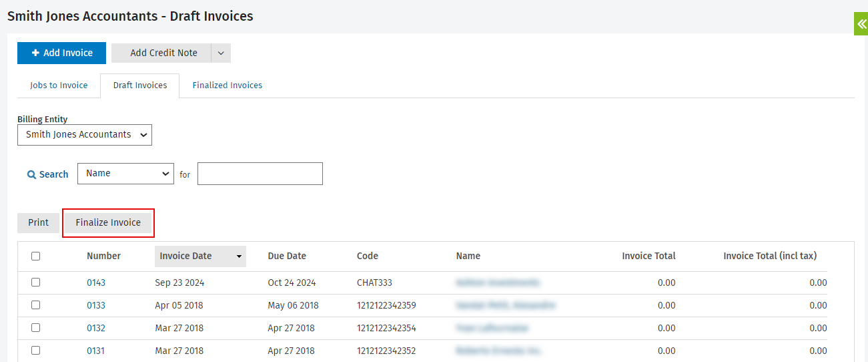Open the invoice number 0132 link

[x=96, y=328]
